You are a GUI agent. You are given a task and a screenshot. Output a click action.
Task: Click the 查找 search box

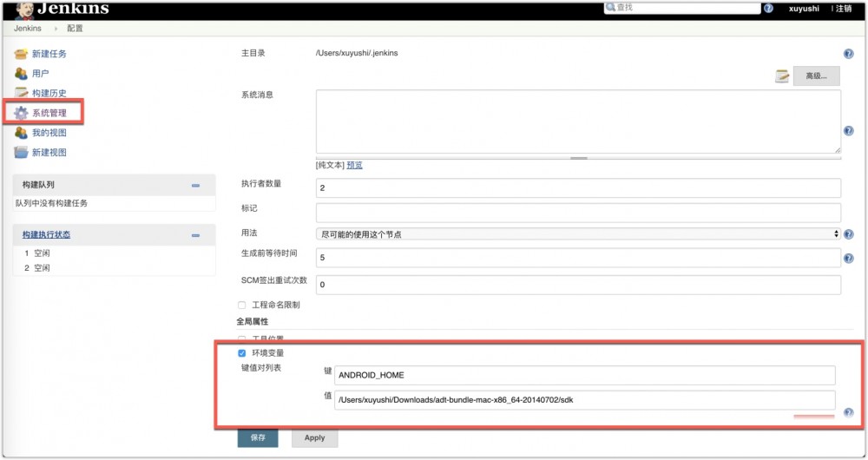682,8
